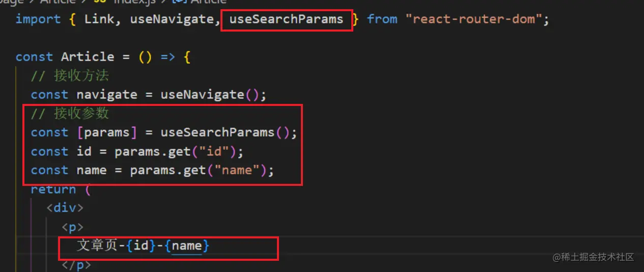Click variable "name" after const
644x272 pixels.
tap(92, 170)
